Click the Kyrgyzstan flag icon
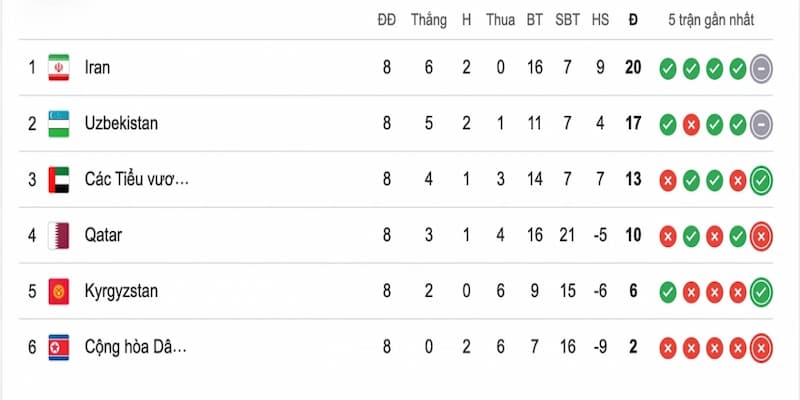This screenshot has height=400, width=800. 59,291
